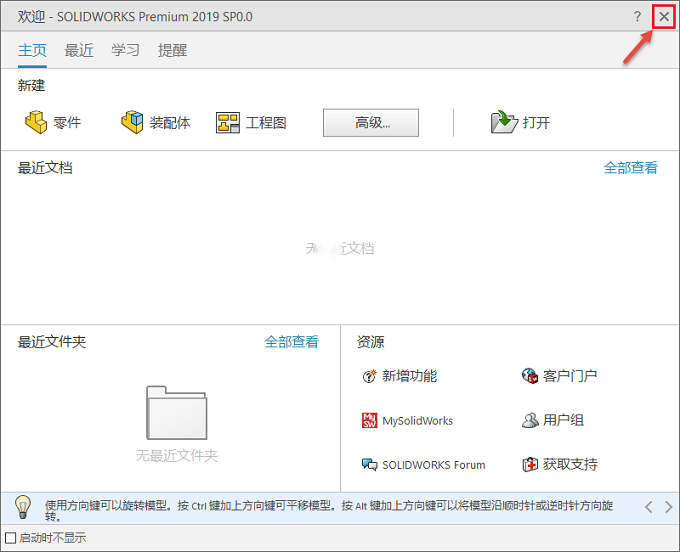Click the 无最近文件夹 placeholder text
The height and width of the screenshot is (552, 680).
tap(177, 455)
